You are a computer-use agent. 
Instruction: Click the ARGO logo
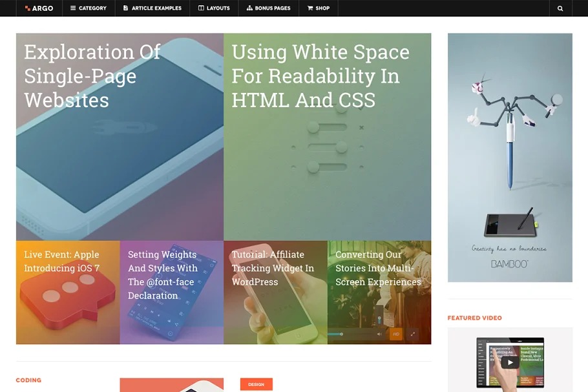39,8
